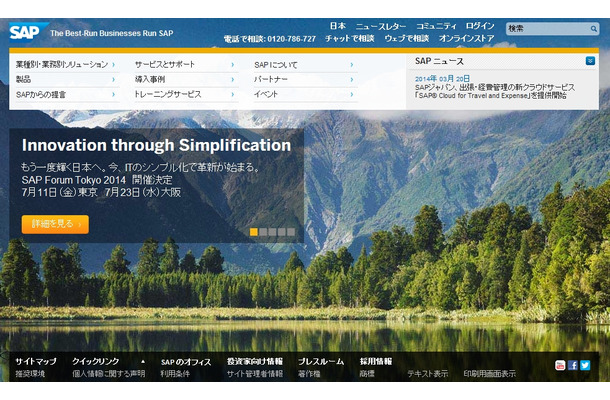Screen dimensions: 610x400
Task: Open SAP のオフィス in footer
Action: [x=186, y=362]
